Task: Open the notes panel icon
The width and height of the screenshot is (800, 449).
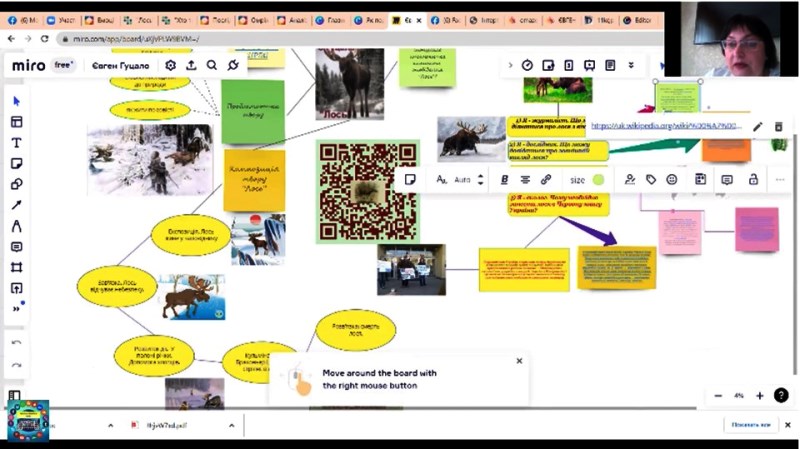Action: coord(610,65)
